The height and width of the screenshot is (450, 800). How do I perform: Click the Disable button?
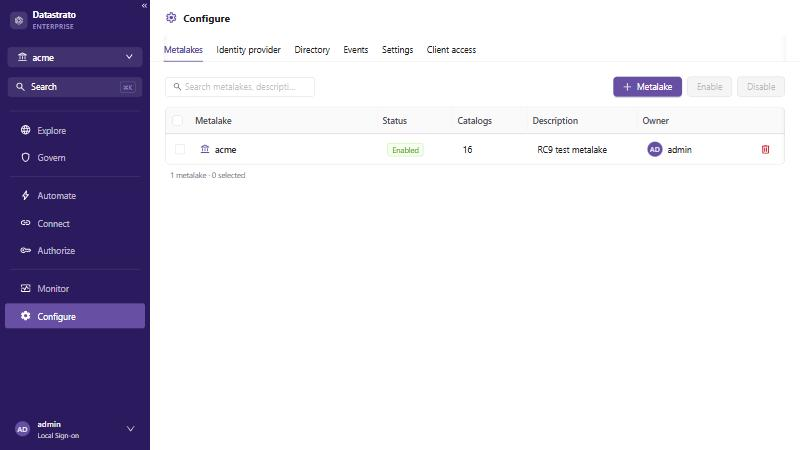tap(761, 87)
